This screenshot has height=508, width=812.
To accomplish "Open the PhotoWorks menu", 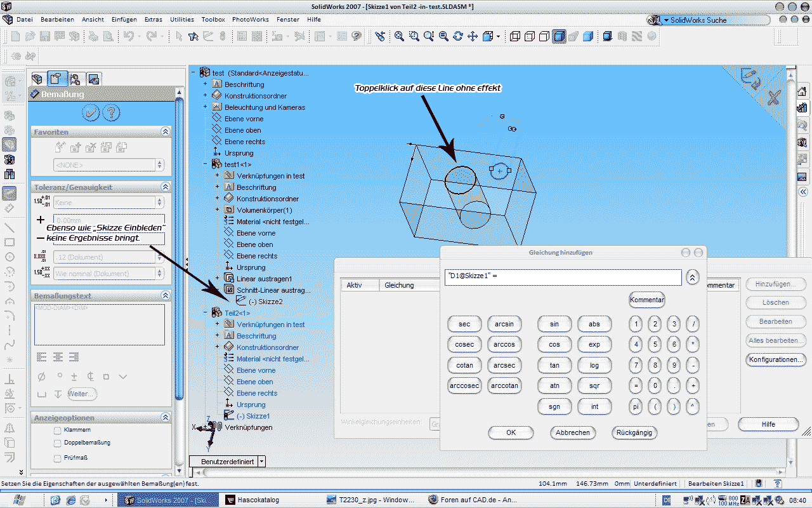I will 251,20.
